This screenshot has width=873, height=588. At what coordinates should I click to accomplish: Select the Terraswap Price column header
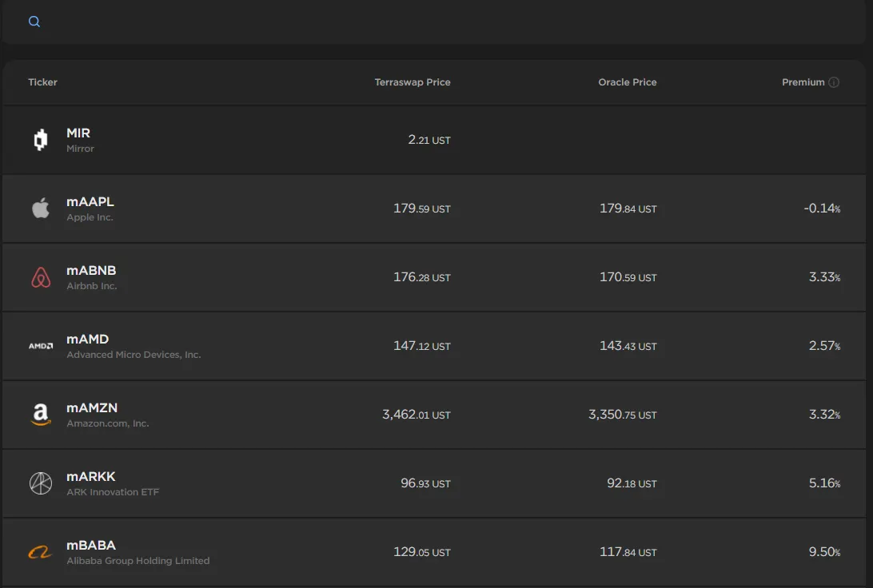pos(413,82)
